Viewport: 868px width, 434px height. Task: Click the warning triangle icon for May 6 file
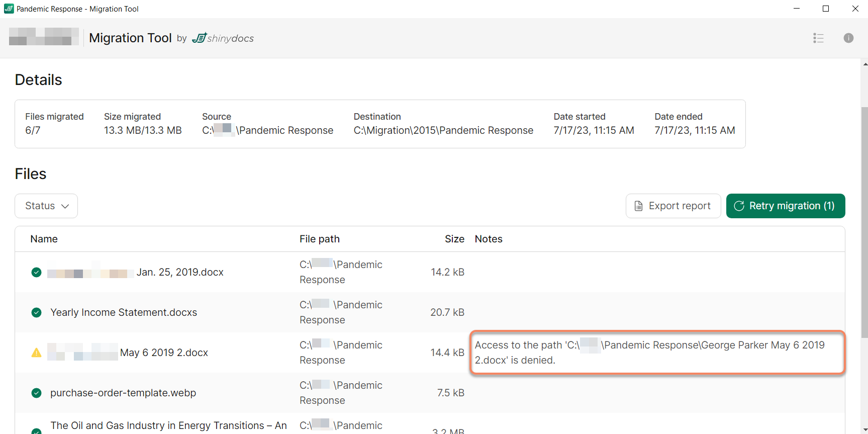coord(37,353)
